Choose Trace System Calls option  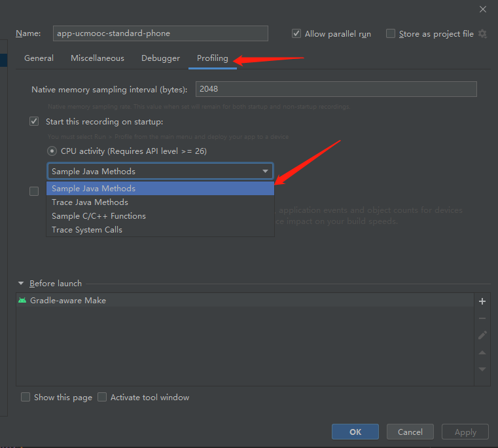click(160, 229)
